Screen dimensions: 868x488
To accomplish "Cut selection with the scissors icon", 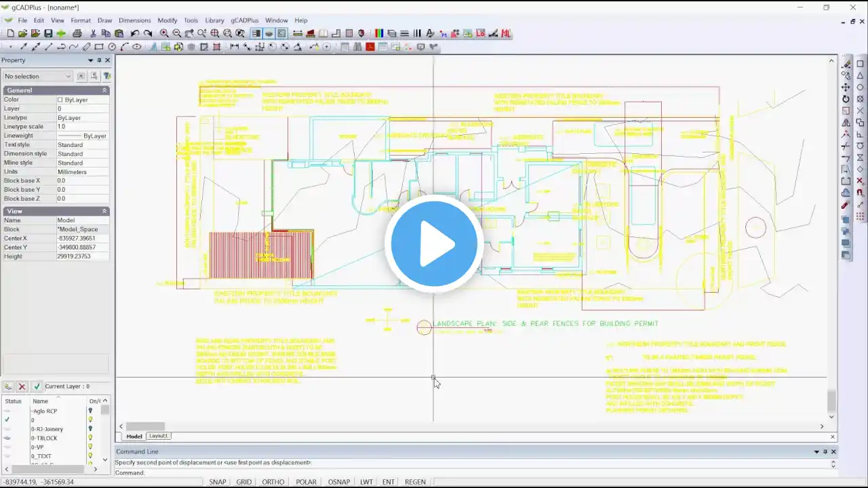I will pyautogui.click(x=94, y=33).
